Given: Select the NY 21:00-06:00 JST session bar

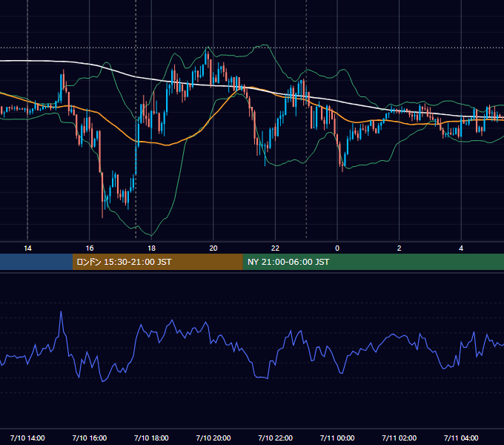Looking at the screenshot, I should [373, 262].
